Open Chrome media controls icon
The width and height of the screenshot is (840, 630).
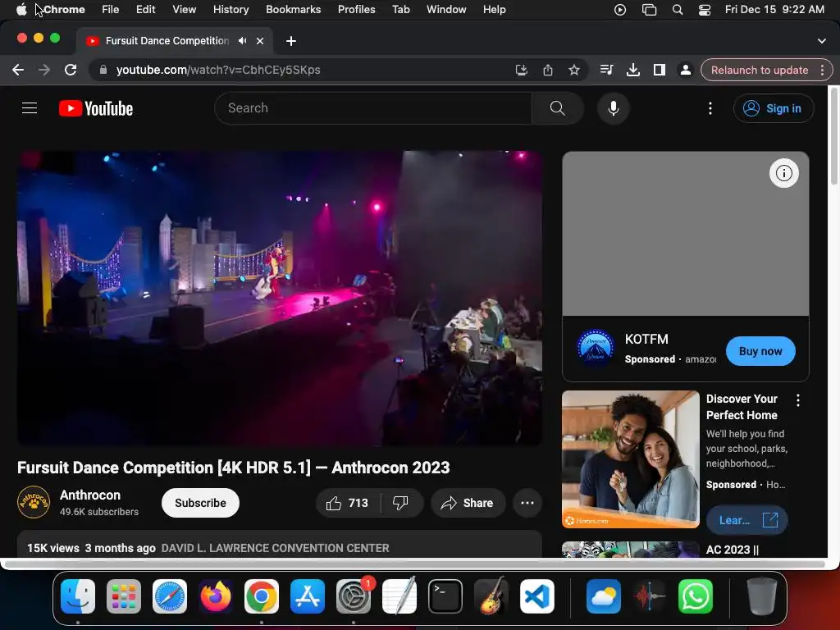(x=606, y=70)
